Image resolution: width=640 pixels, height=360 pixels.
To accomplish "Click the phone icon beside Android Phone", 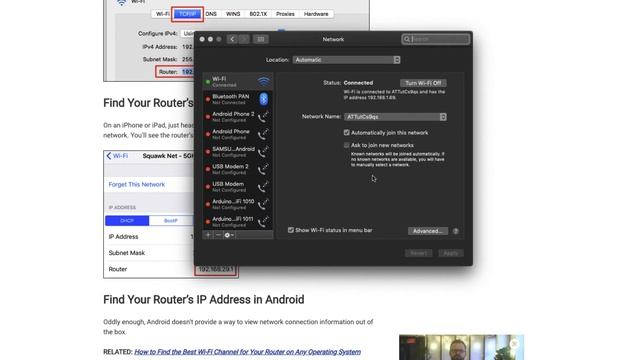I will [x=264, y=134].
